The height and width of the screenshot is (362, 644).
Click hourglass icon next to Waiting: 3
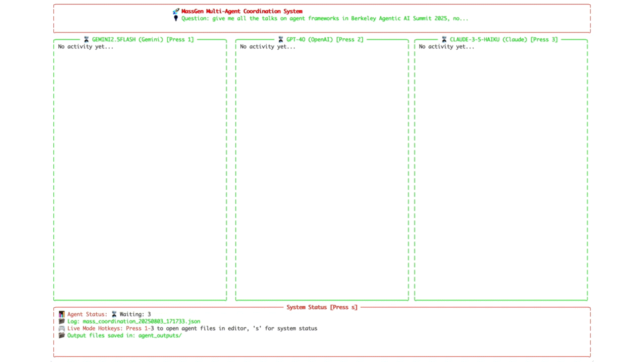[x=114, y=314]
